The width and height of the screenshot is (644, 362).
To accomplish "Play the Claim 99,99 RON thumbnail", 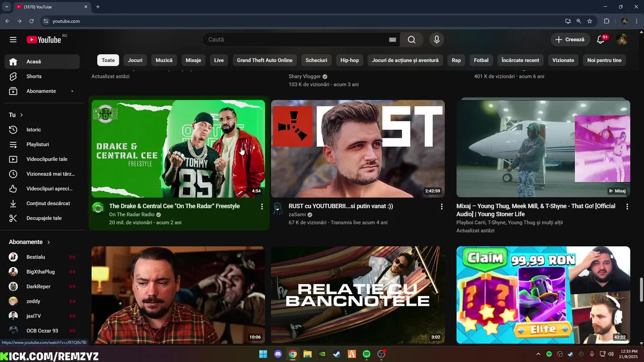I will coord(543,295).
